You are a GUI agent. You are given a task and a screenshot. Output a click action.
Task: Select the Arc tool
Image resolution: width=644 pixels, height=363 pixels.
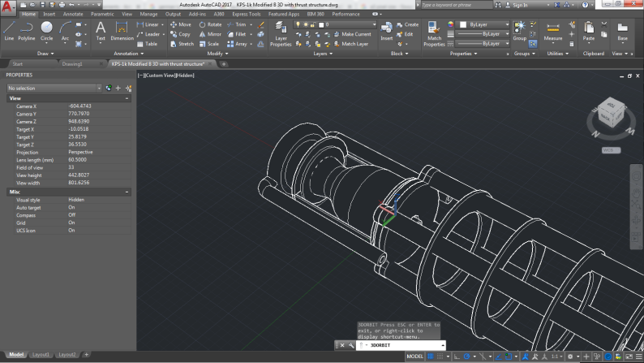pyautogui.click(x=65, y=32)
